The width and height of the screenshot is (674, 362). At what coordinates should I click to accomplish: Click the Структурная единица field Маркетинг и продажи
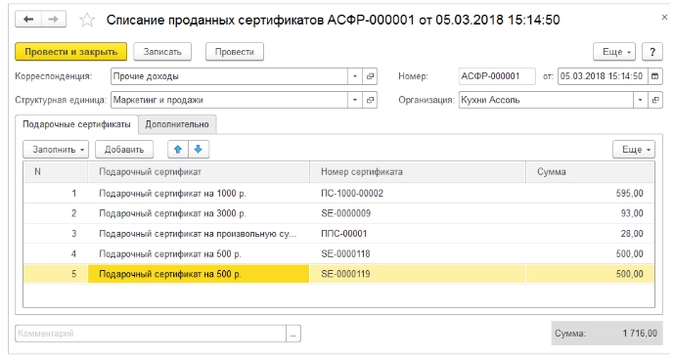coord(229,100)
